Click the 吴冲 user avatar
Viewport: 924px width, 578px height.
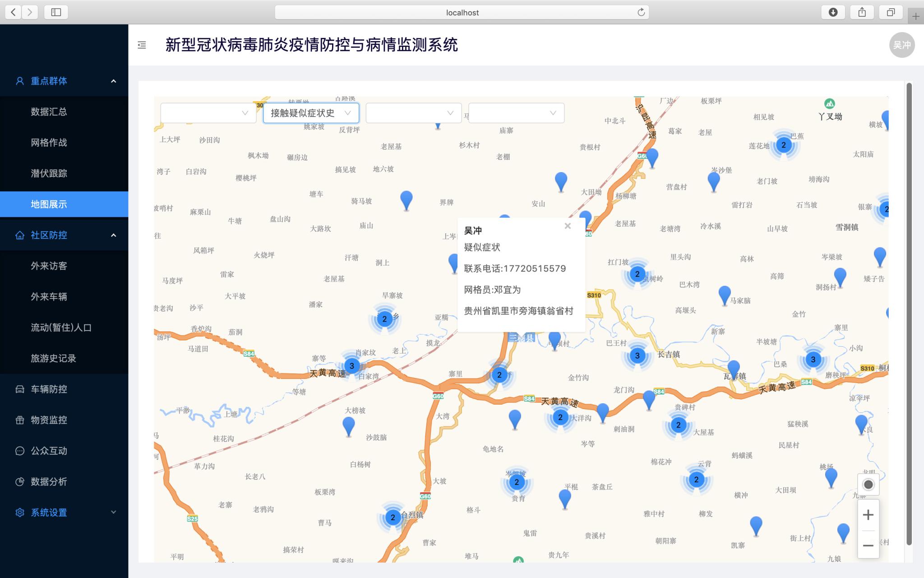pyautogui.click(x=901, y=45)
